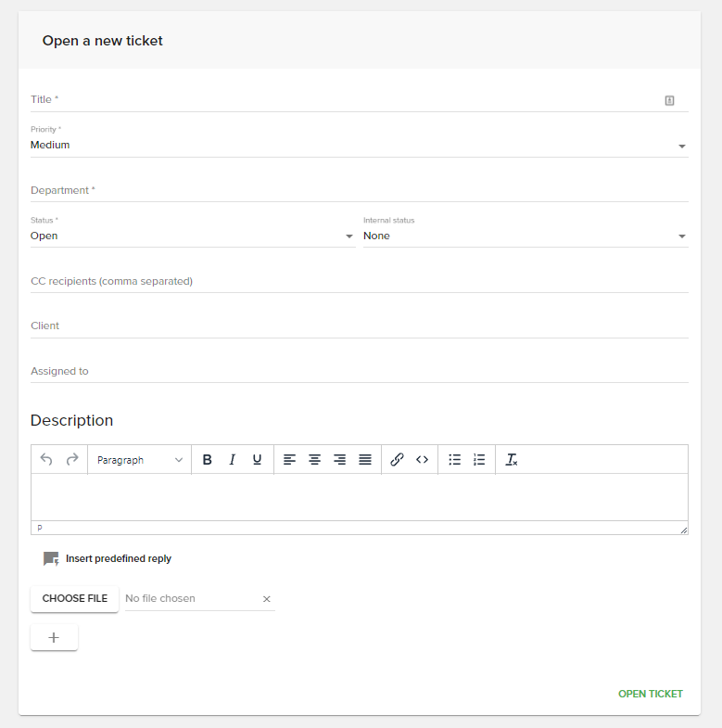Screen dimensions: 722x728
Task: Click Insert predefined reply
Action: [x=108, y=559]
